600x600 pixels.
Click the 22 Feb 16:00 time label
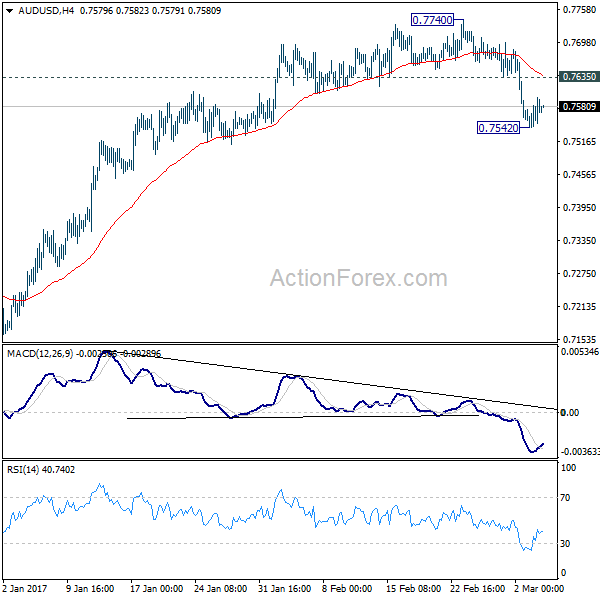tap(478, 588)
